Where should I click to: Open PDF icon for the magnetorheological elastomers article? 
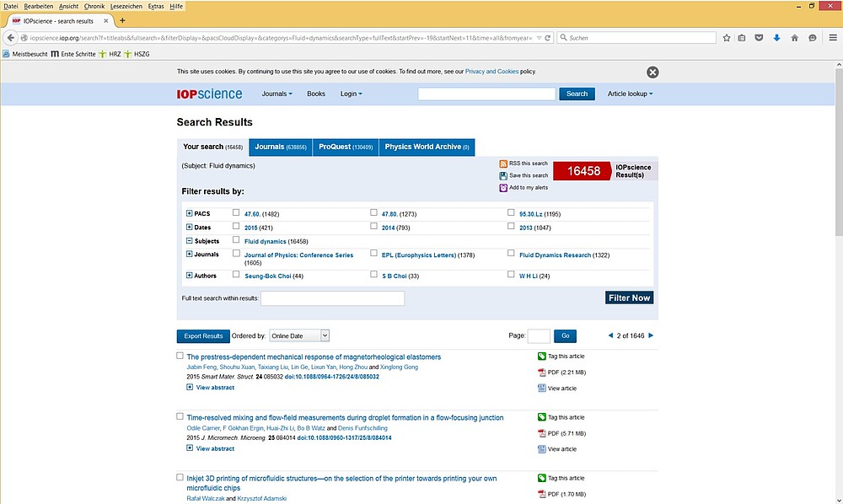click(542, 373)
